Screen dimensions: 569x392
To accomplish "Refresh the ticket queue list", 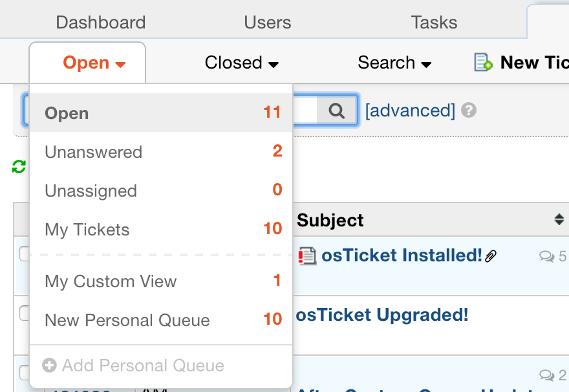I will [18, 166].
